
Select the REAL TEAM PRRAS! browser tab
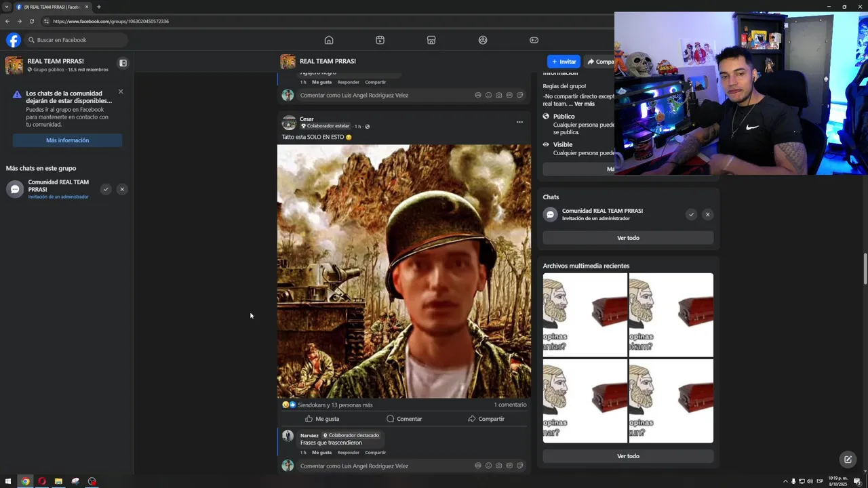click(x=52, y=7)
